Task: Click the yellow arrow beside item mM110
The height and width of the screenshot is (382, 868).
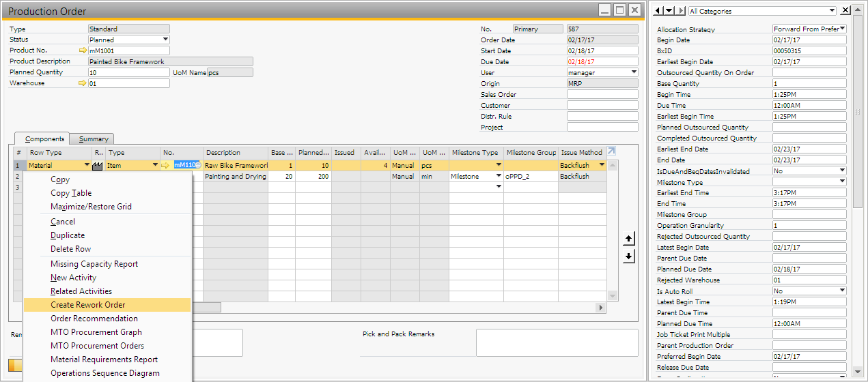Action: click(x=166, y=165)
